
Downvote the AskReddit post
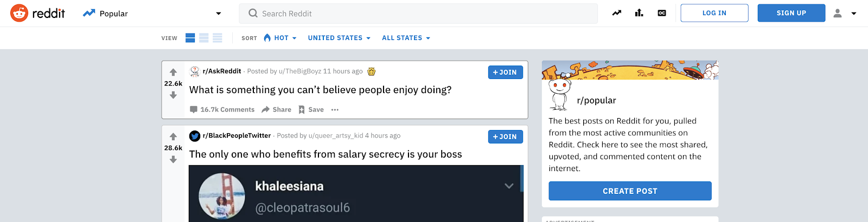click(x=173, y=95)
